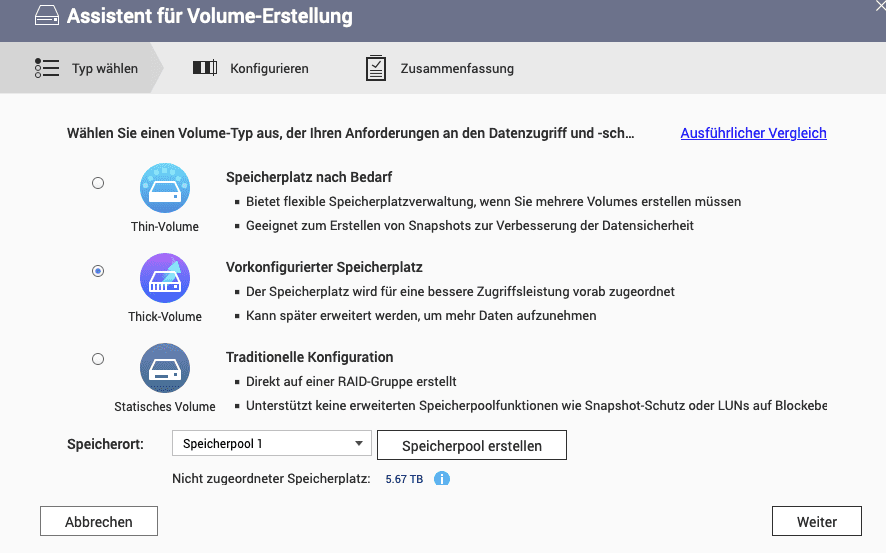The height and width of the screenshot is (553, 886).
Task: Close the Volume-Erstellung assistant window
Action: (x=880, y=5)
